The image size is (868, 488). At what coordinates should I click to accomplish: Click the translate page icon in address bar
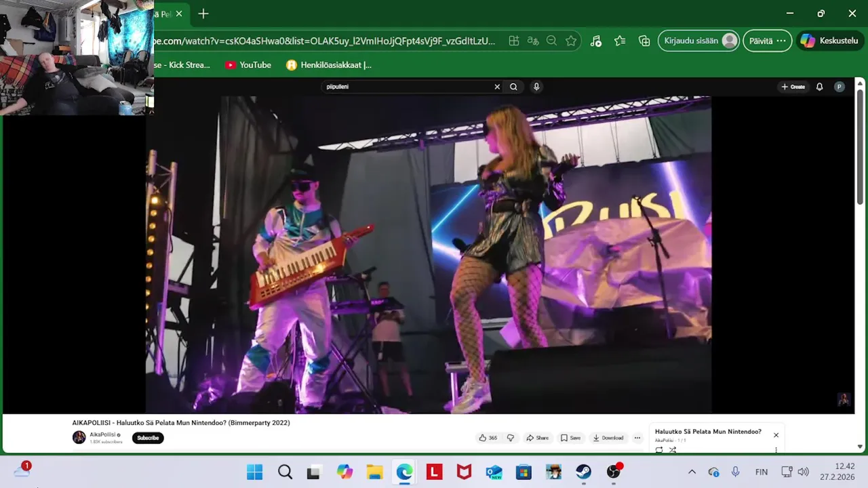coord(533,41)
